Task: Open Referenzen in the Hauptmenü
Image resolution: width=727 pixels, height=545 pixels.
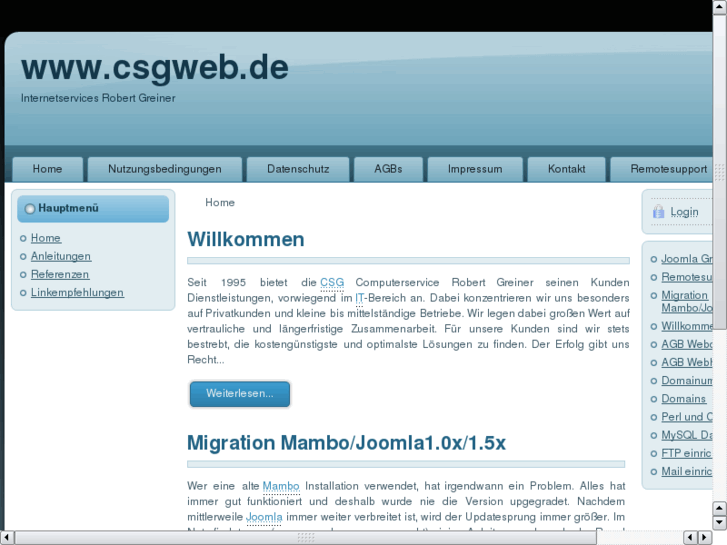Action: (60, 274)
